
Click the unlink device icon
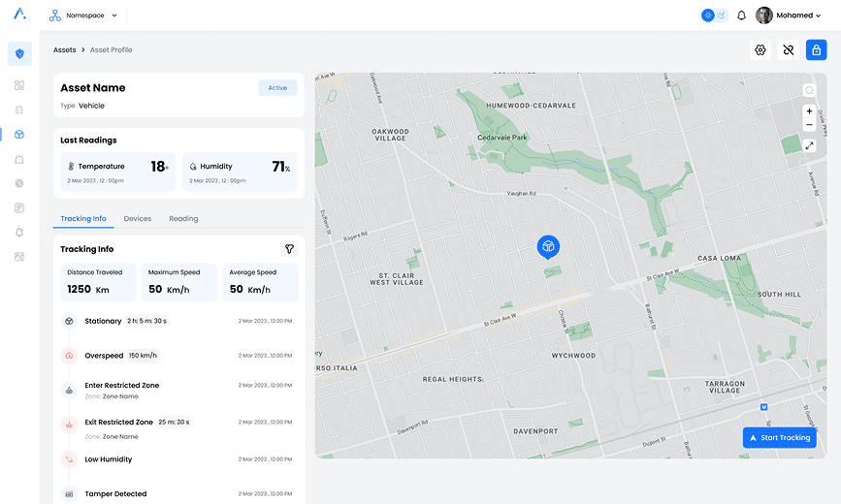789,50
